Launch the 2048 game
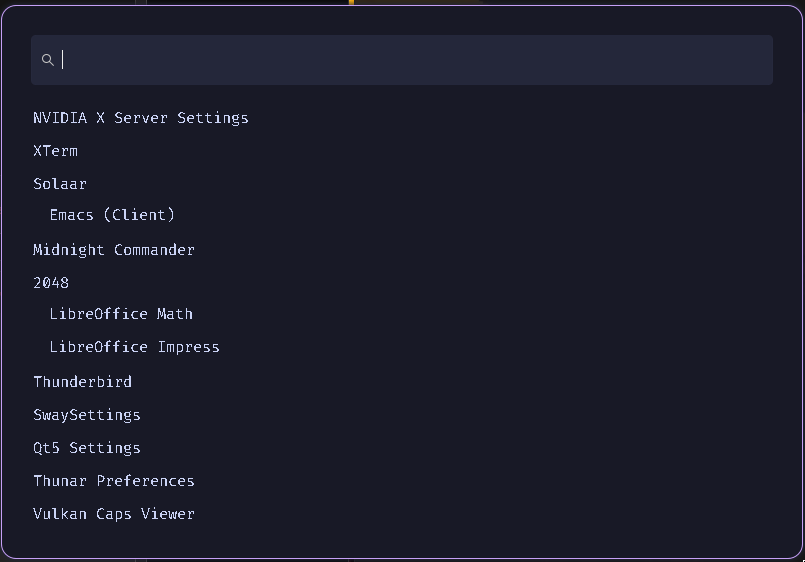The image size is (805, 562). (x=51, y=283)
